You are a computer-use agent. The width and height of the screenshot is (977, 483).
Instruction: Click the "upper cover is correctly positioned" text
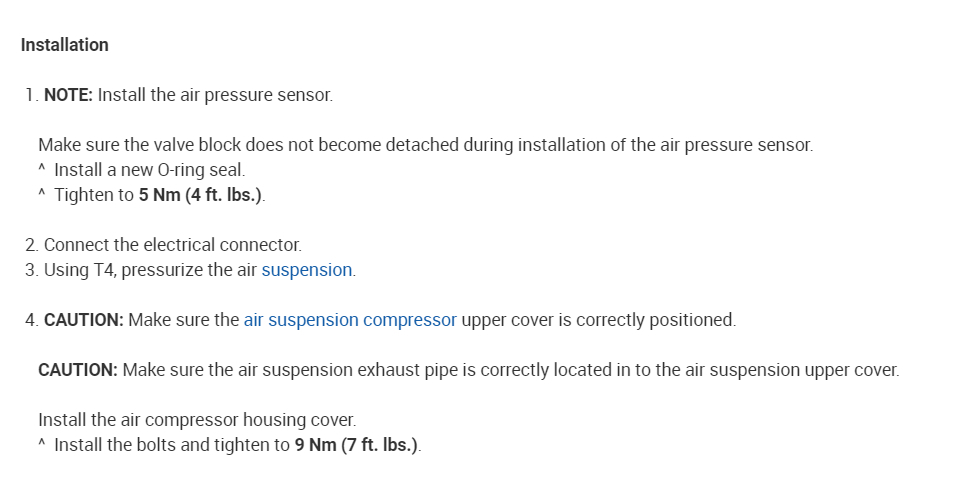click(x=598, y=320)
